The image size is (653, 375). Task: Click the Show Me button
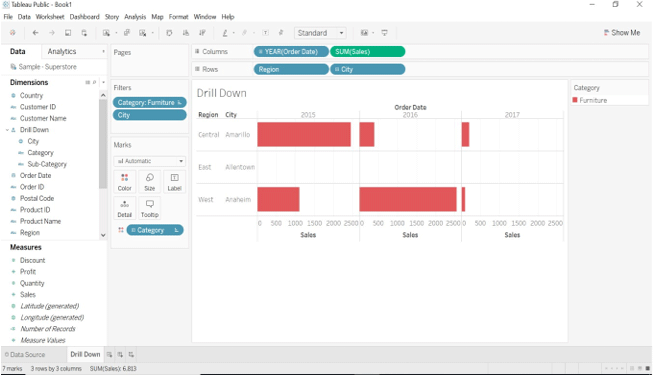pos(622,32)
